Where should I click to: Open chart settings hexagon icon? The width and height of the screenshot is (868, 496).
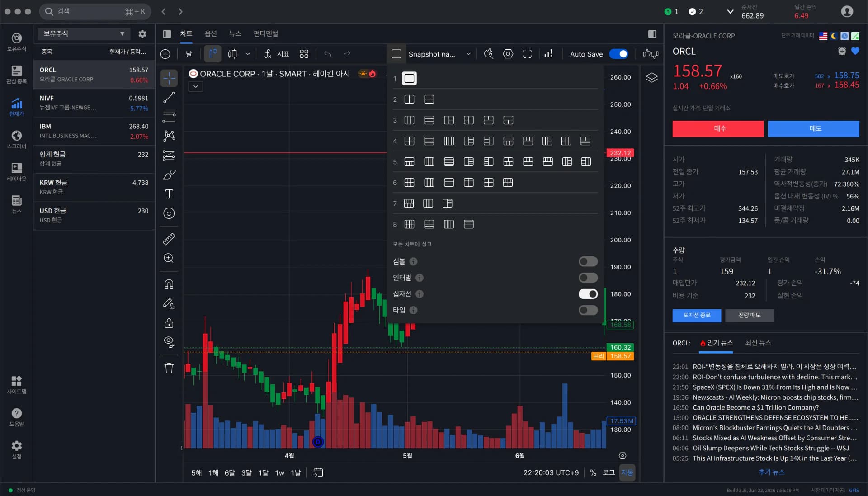(508, 54)
